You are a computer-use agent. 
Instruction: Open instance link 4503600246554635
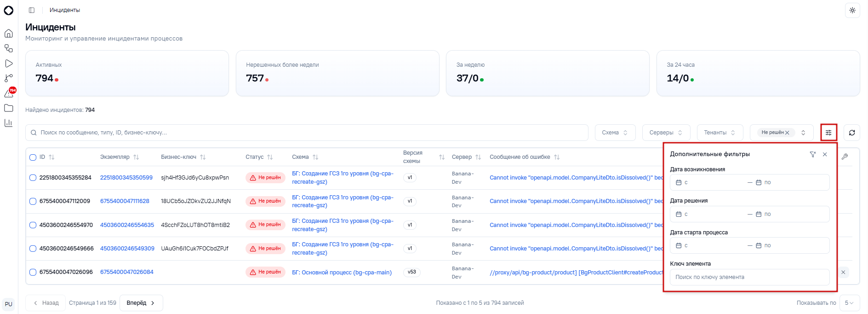[x=127, y=225]
